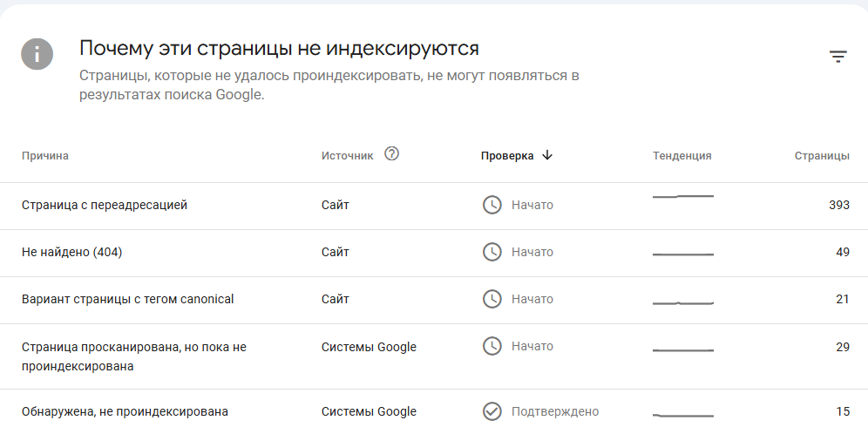Open the Страница с переадресацией row
The height and width of the screenshot is (434, 868).
tap(105, 206)
